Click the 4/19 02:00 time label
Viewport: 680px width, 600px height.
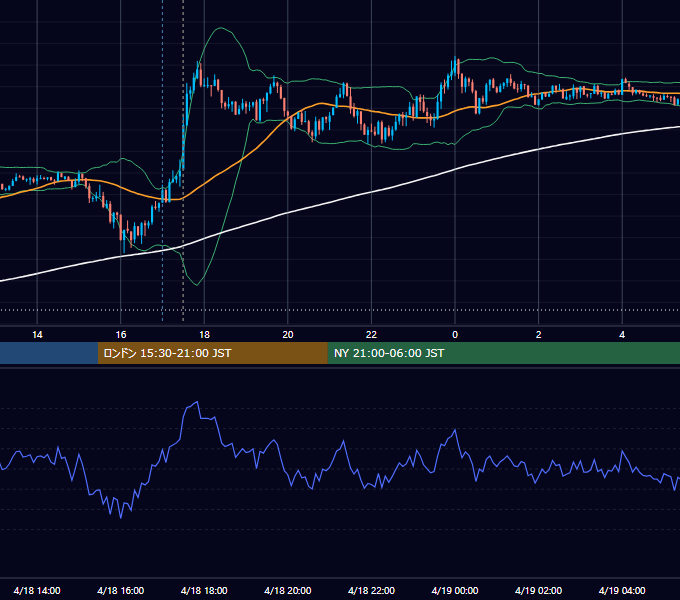point(538,590)
